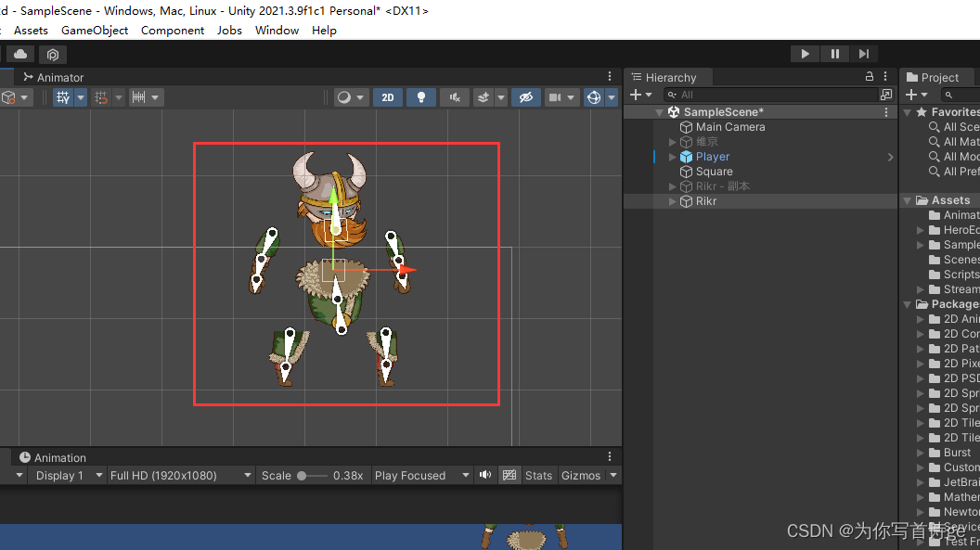Expand the Rikr - 副本 object
980x550 pixels.
click(673, 186)
